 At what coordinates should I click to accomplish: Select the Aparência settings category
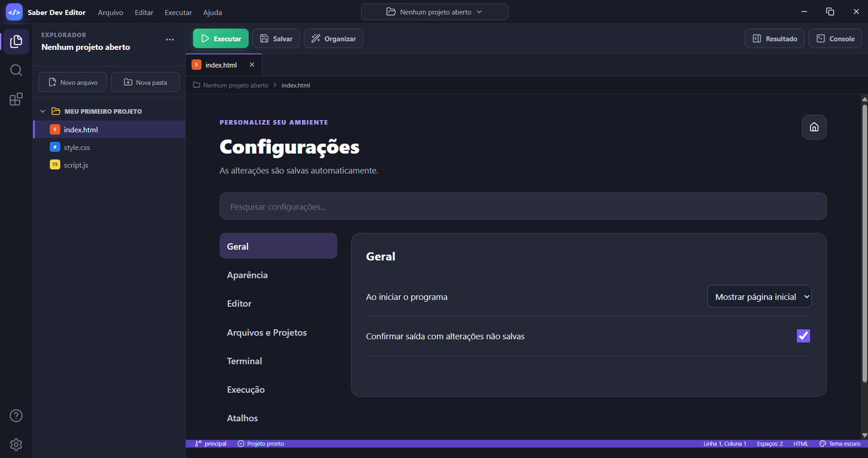pos(278,275)
